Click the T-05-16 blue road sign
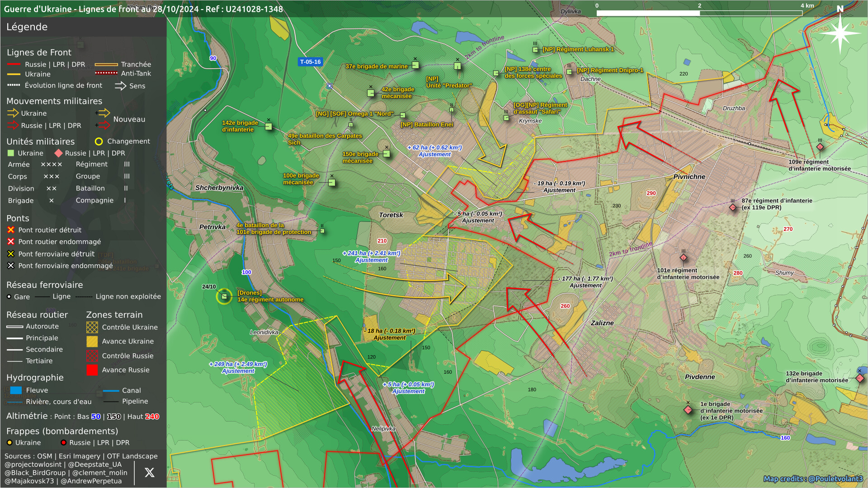868x488 pixels. (310, 62)
